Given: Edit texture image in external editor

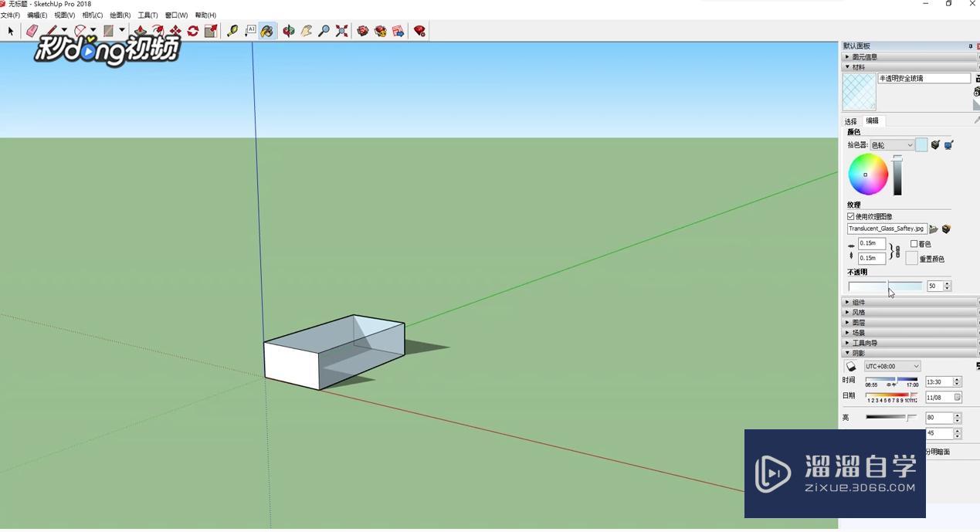Looking at the screenshot, I should pyautogui.click(x=946, y=229).
